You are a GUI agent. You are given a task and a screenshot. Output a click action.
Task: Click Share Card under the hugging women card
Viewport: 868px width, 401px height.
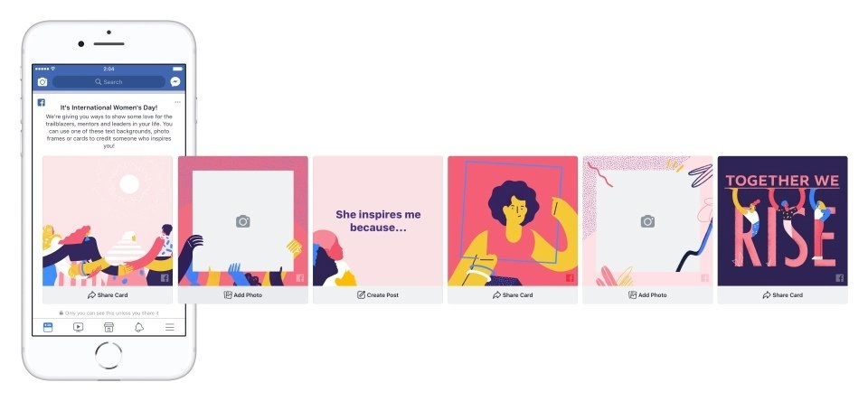(x=108, y=294)
